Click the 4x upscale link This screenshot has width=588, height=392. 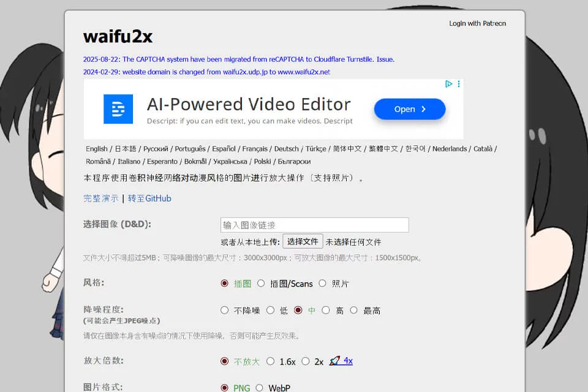coord(348,361)
